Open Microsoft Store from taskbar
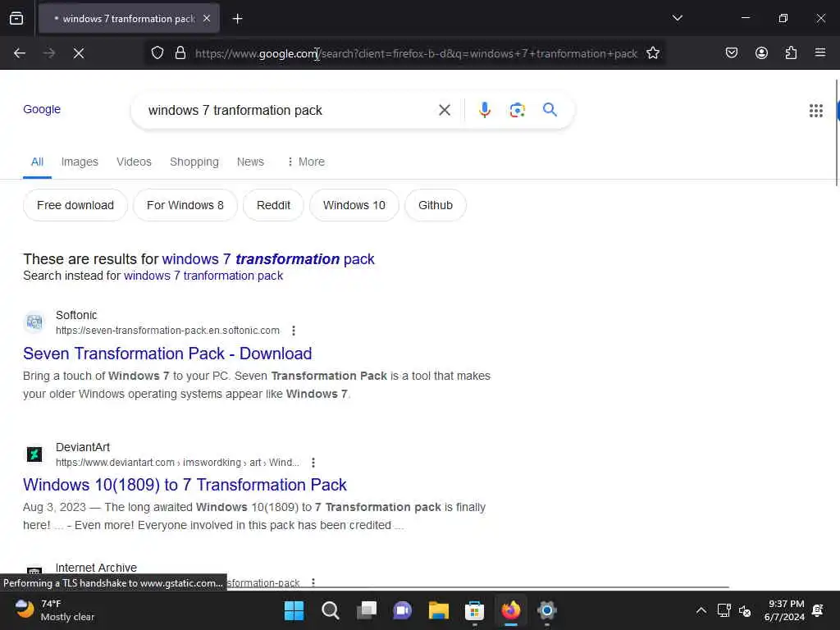This screenshot has height=630, width=840. pos(475,610)
